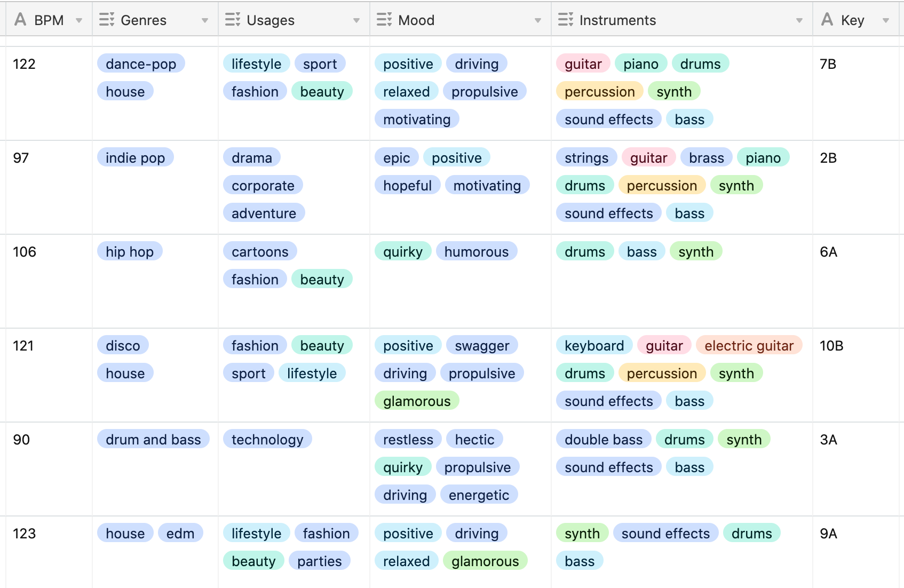Select the Key column header label
Screen dimensions: 904x588
coord(852,20)
